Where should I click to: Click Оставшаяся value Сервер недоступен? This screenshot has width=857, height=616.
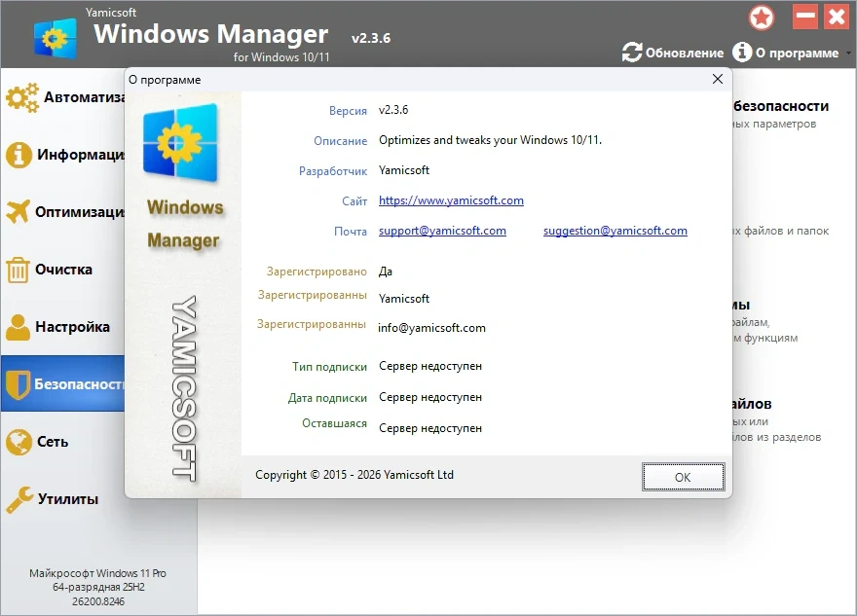(430, 428)
